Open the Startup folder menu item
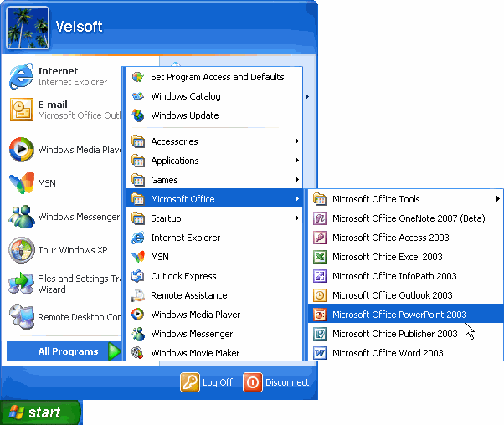Viewport: 504px width, 425px height. pos(214,218)
